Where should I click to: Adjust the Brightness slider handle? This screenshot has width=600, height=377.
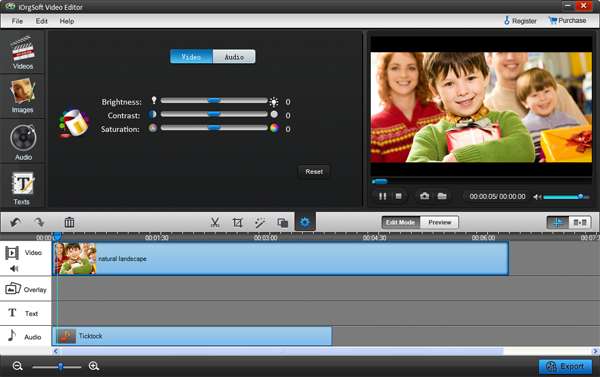[214, 100]
